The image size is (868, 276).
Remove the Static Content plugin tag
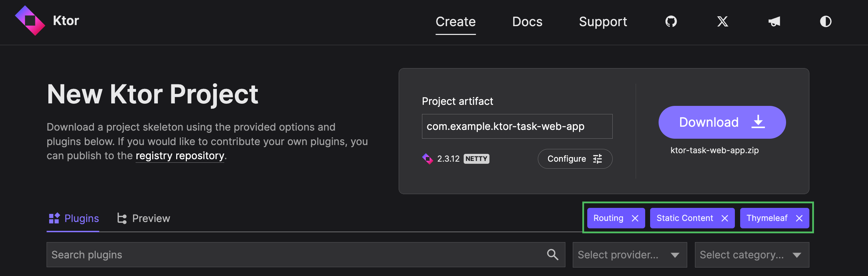tap(725, 218)
